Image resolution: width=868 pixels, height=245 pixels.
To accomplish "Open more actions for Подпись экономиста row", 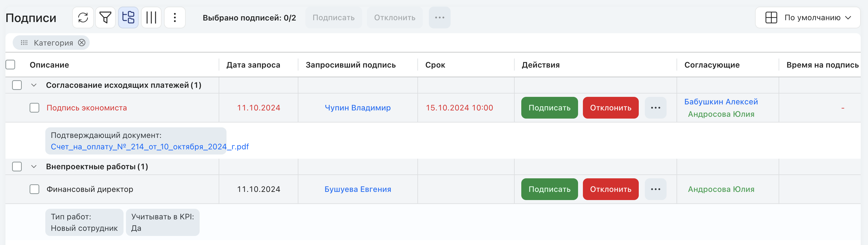I will tap(655, 108).
